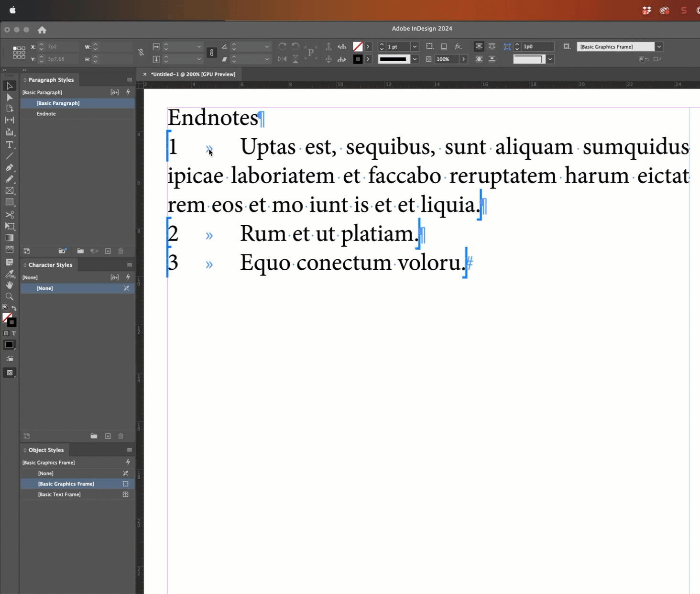Switch to Character Styles tab
This screenshot has height=594, width=700.
coord(50,265)
